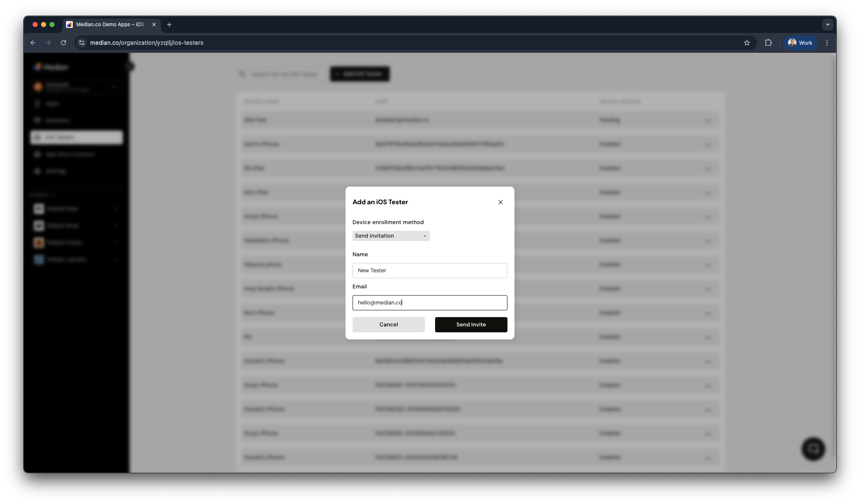
Task: Open the chat support bubble
Action: (813, 449)
